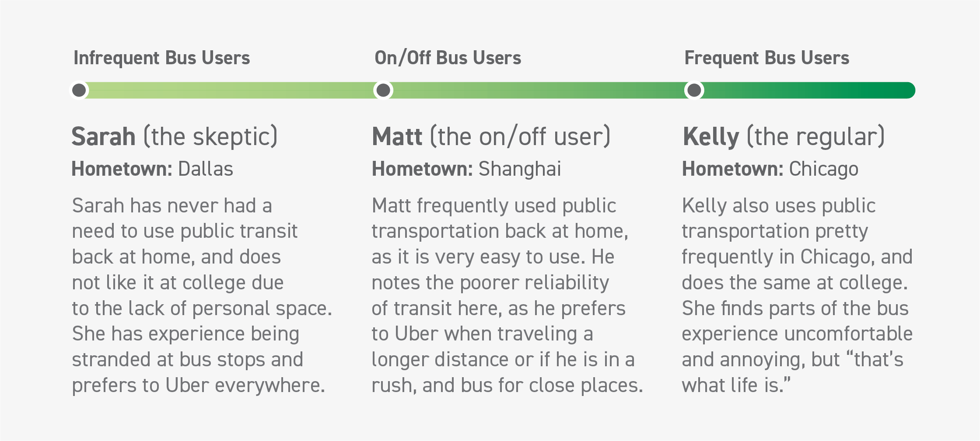
Task: Click Hometown: Chicago line
Action: tap(770, 169)
